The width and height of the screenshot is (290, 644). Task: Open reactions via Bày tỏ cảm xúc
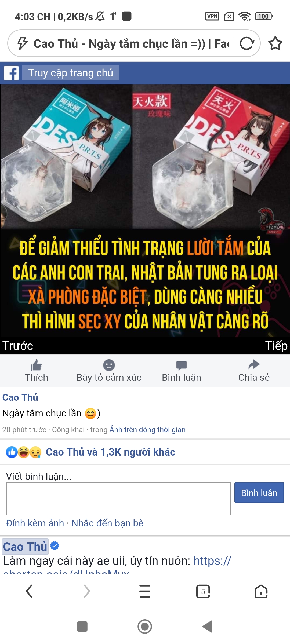click(109, 371)
